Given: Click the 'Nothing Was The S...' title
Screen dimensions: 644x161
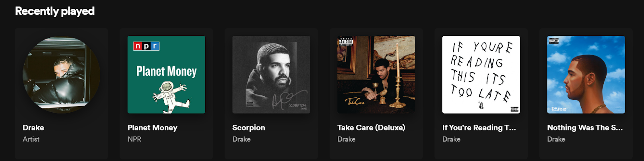Looking at the screenshot, I should point(585,128).
